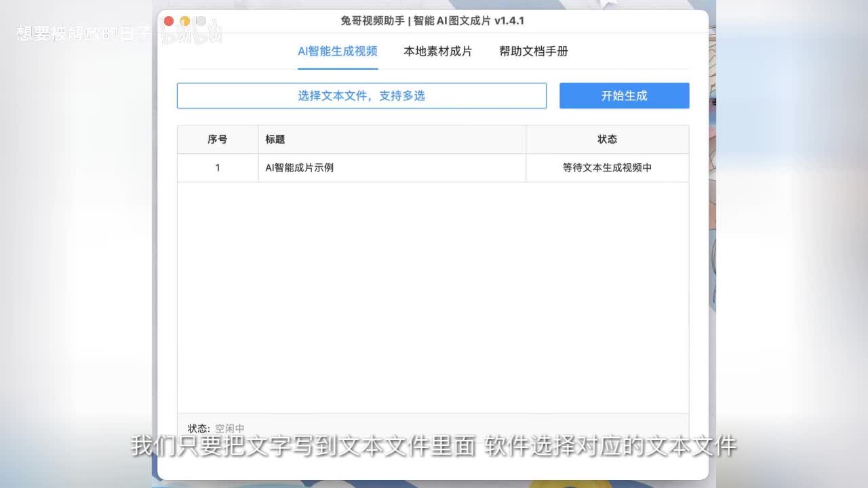Click the 状态: 空闲中 status bar text
This screenshot has height=488, width=868.
click(x=216, y=428)
